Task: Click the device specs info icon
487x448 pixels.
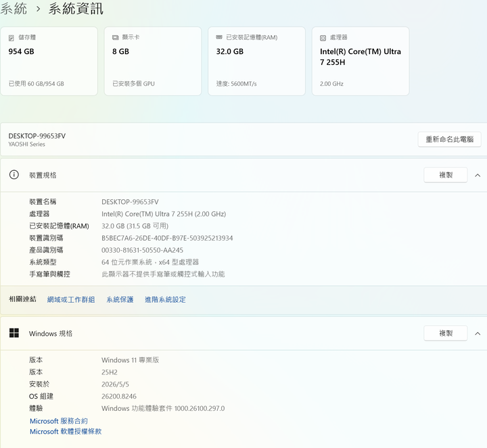Action: click(x=14, y=174)
